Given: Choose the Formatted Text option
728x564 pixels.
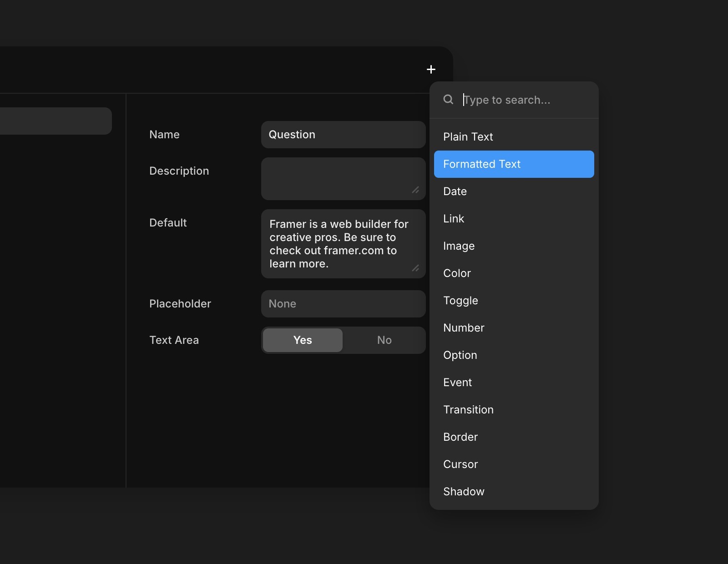Looking at the screenshot, I should 514,164.
